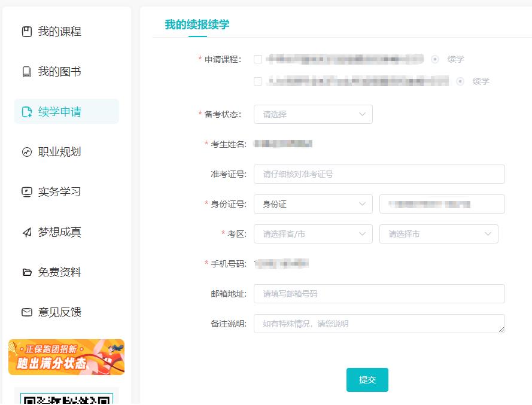Open the 请选择市 city dropdown
The image size is (532, 405).
pos(439,234)
